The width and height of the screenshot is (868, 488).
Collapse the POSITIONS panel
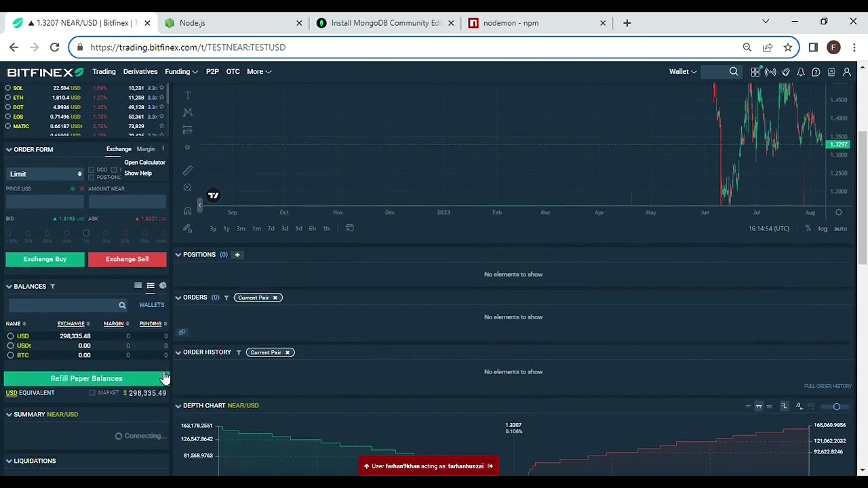[178, 255]
